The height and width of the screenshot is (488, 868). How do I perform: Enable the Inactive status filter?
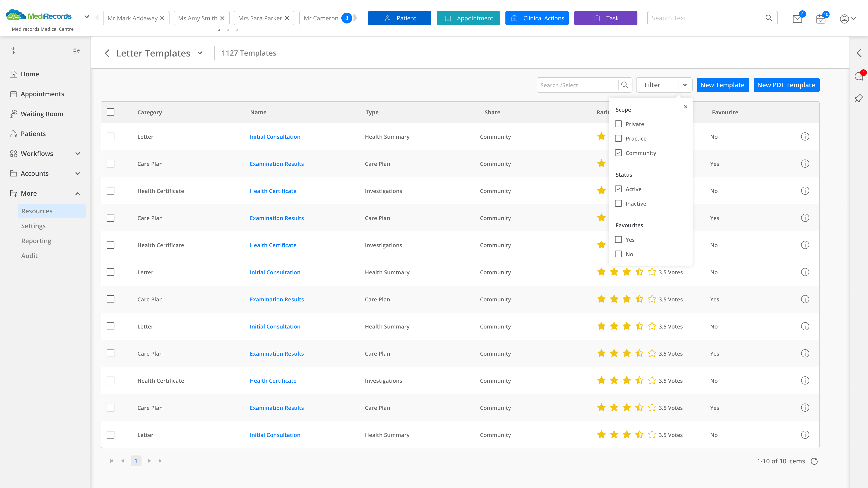click(x=618, y=203)
